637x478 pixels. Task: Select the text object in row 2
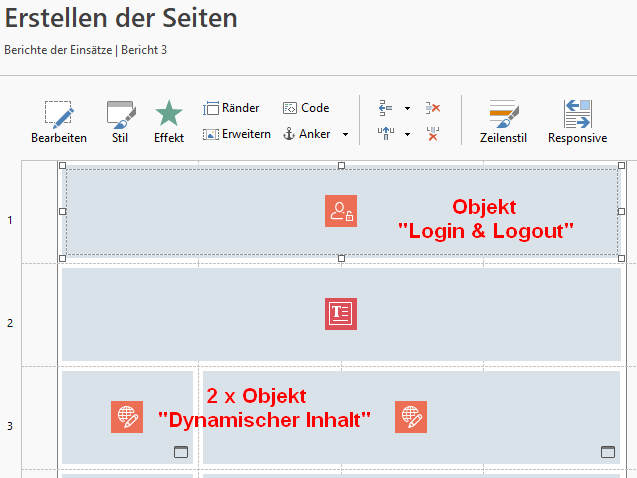[x=341, y=314]
